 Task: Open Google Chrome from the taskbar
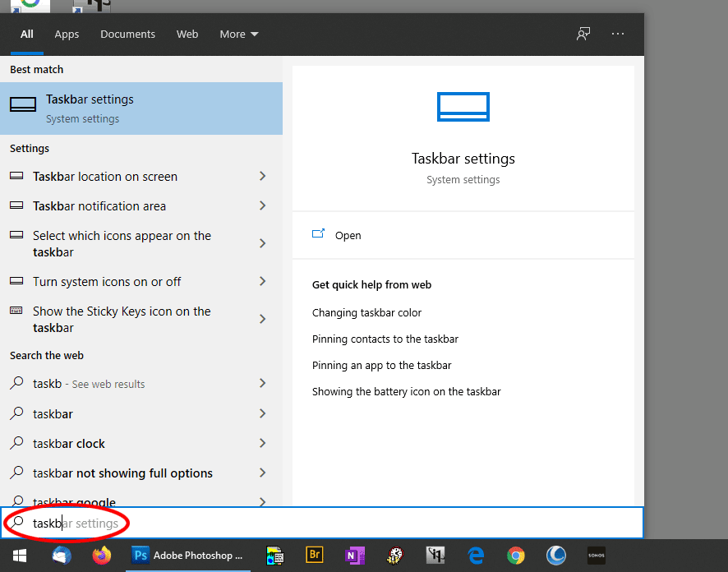516,556
